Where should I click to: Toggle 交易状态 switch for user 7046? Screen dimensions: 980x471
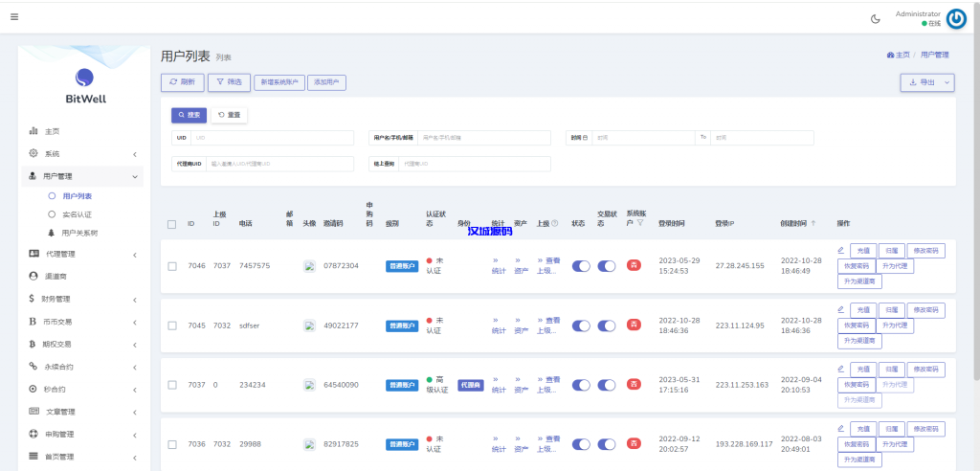coord(607,266)
